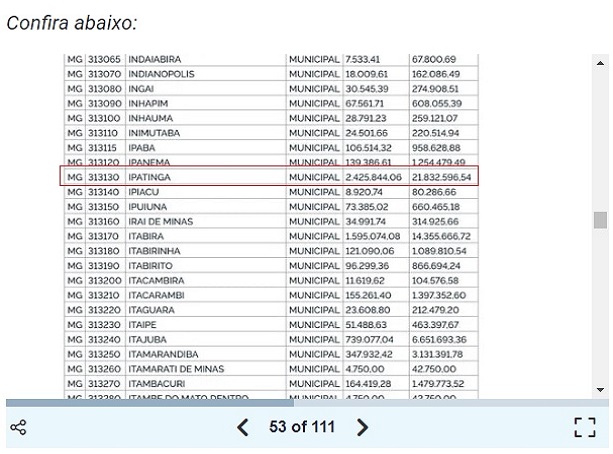
Task: Click the vertical scrollbar thumb
Action: tap(600, 220)
